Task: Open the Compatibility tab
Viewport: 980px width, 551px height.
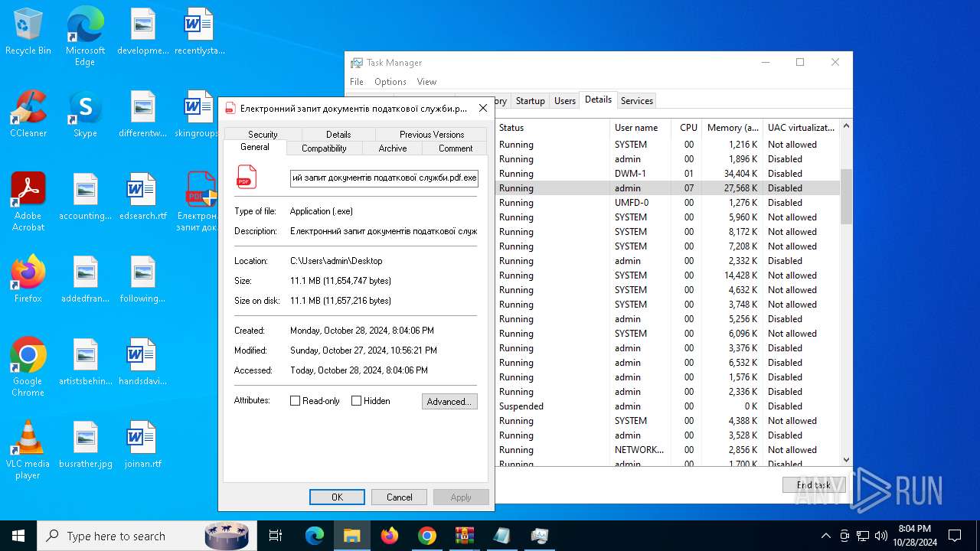Action: click(324, 148)
